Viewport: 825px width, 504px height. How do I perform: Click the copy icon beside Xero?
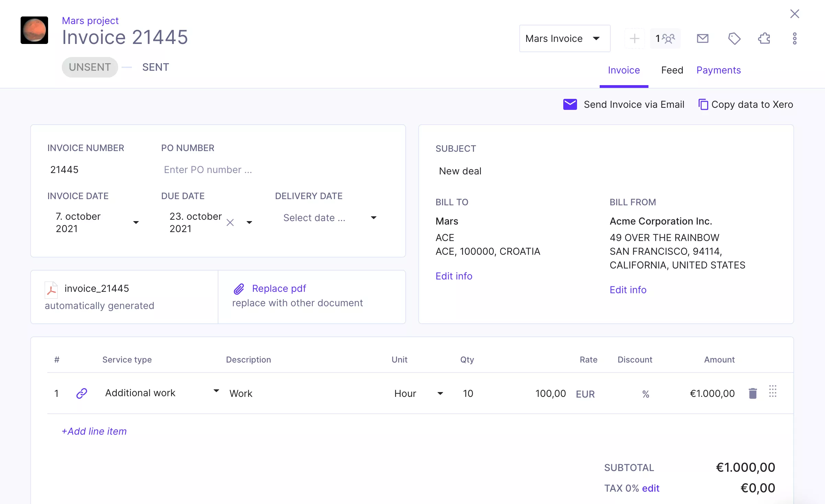tap(703, 104)
